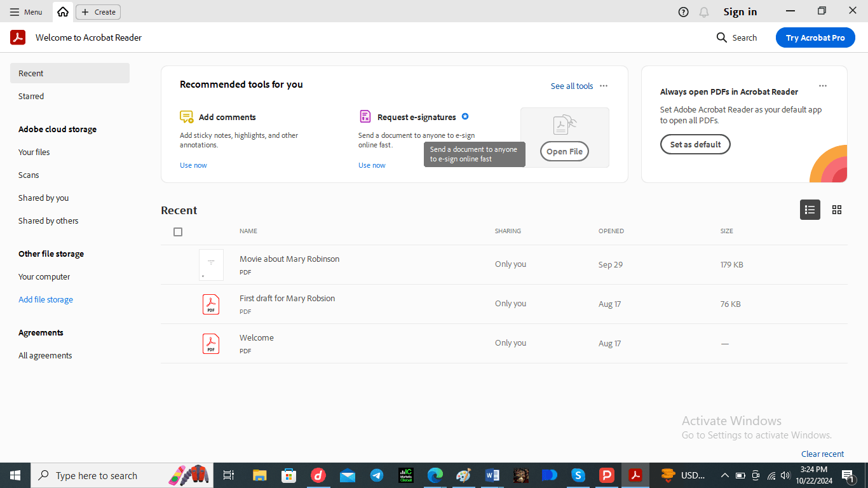Open Scans in the sidebar

click(x=29, y=175)
